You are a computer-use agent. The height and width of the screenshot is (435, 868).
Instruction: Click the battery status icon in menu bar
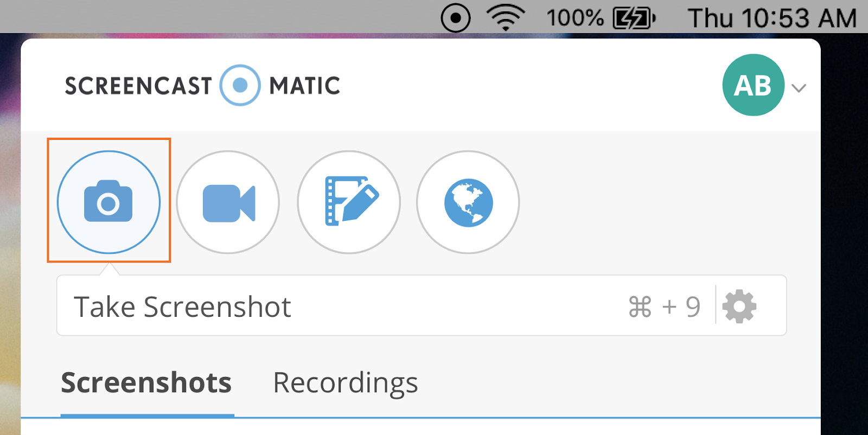[x=634, y=18]
